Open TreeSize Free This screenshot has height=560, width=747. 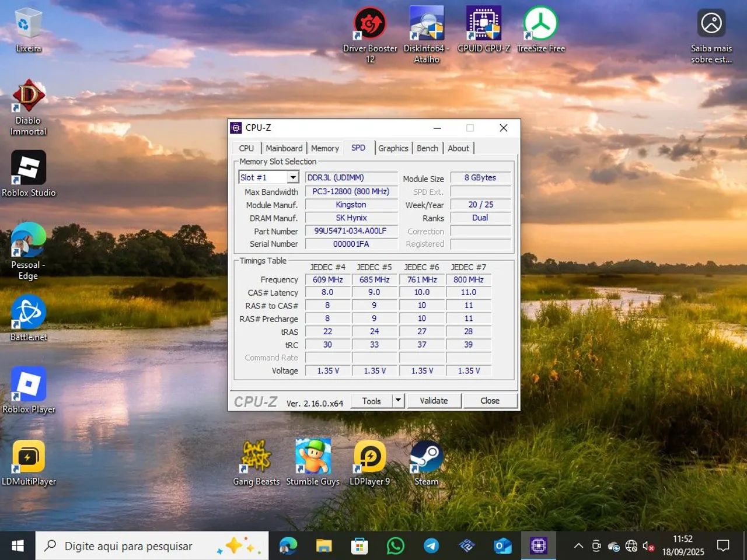coord(540,23)
